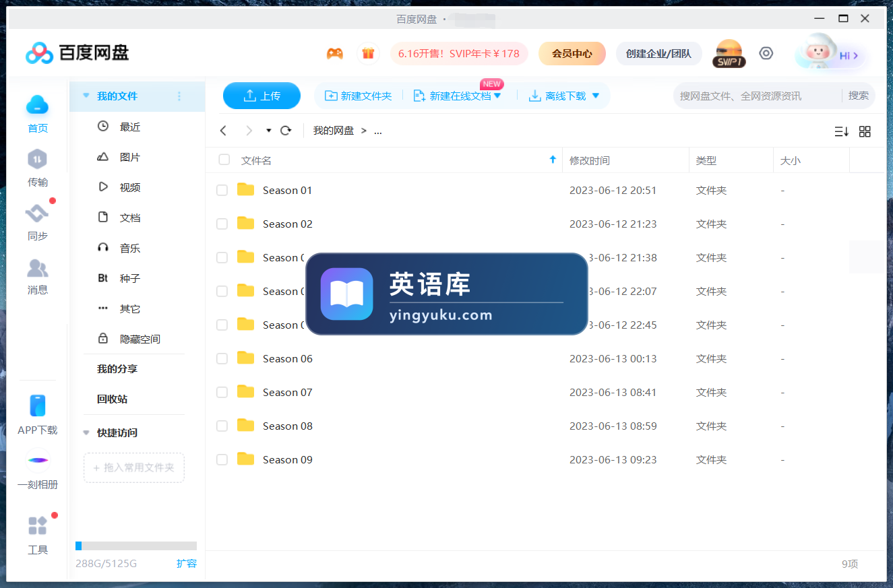Click the 扩容 expand storage link
The image size is (893, 588).
coord(187,563)
